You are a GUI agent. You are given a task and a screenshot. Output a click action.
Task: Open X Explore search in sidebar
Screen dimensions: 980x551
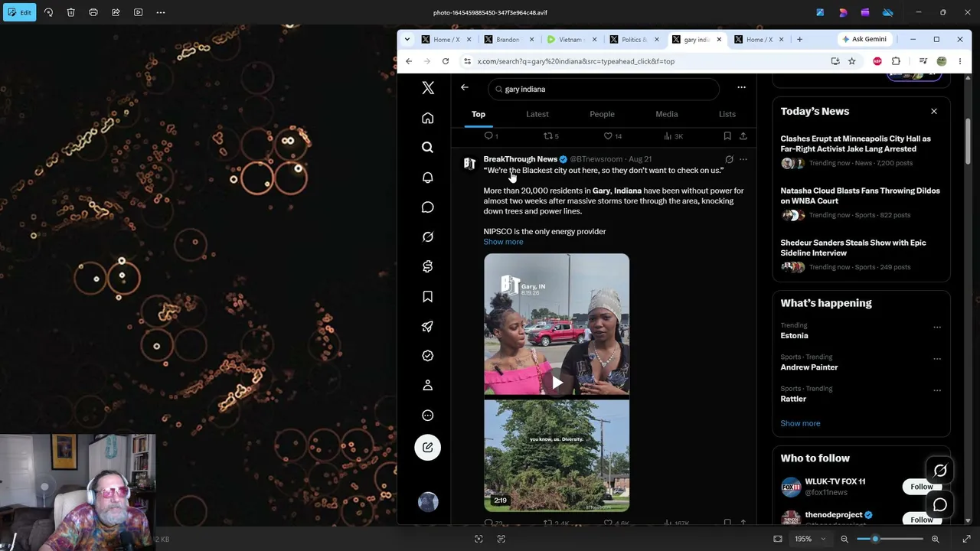[x=428, y=148]
